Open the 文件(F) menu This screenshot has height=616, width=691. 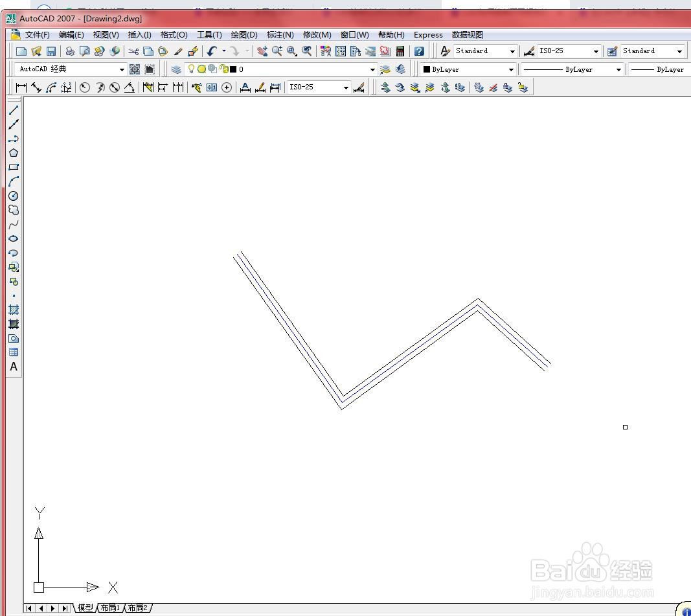pyautogui.click(x=37, y=35)
